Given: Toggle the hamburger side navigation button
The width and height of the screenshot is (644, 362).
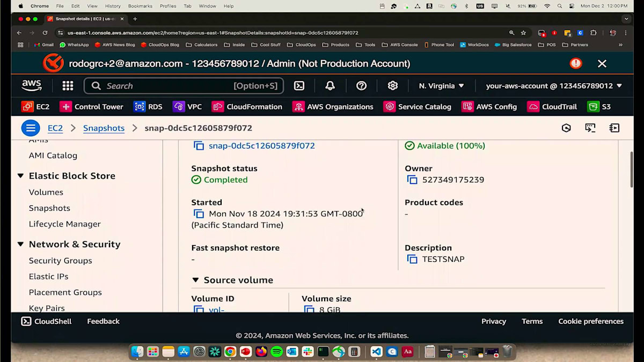Looking at the screenshot, I should [31, 128].
